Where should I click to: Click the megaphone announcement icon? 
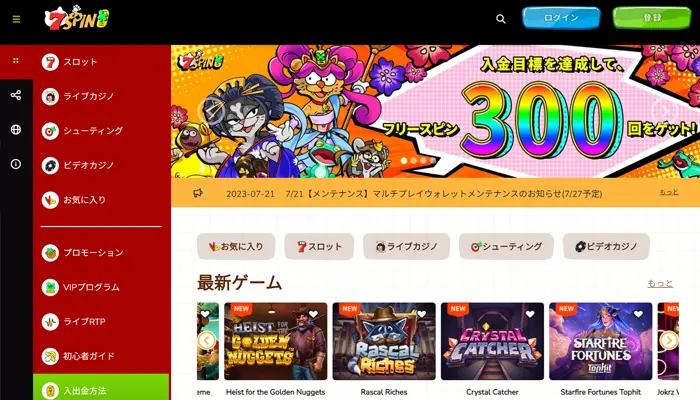coord(198,193)
